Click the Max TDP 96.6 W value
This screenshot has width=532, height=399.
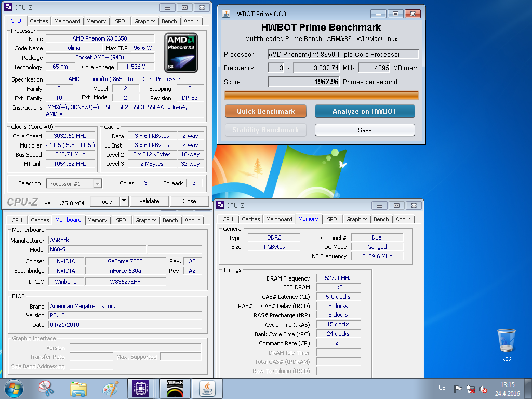click(x=142, y=48)
